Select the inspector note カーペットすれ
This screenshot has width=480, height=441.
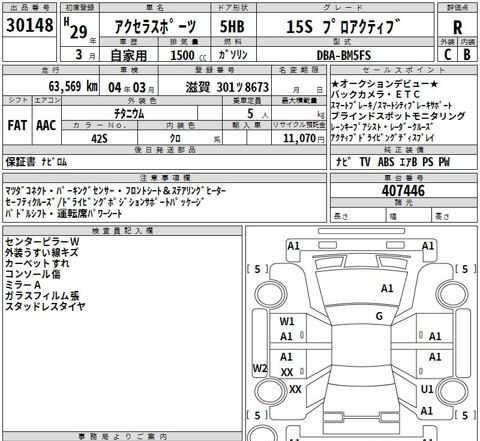click(37, 263)
